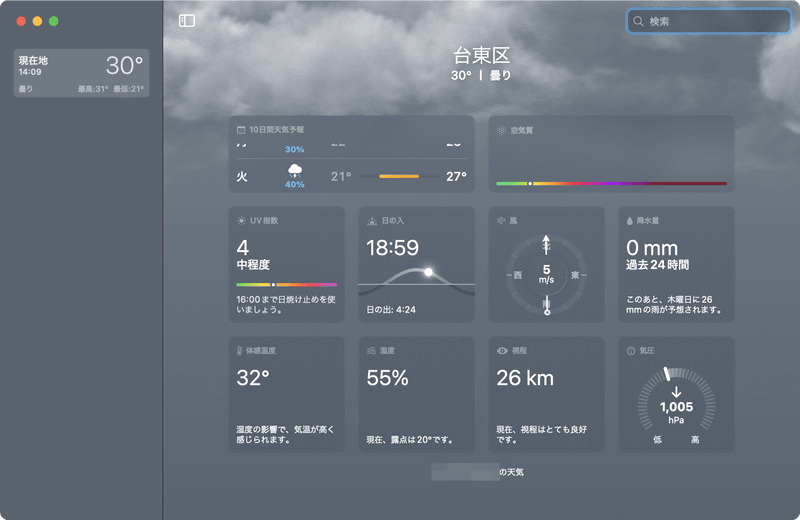Open the 10日間天気予報 forecast card
Viewport: 800px width, 520px height.
tap(352, 154)
